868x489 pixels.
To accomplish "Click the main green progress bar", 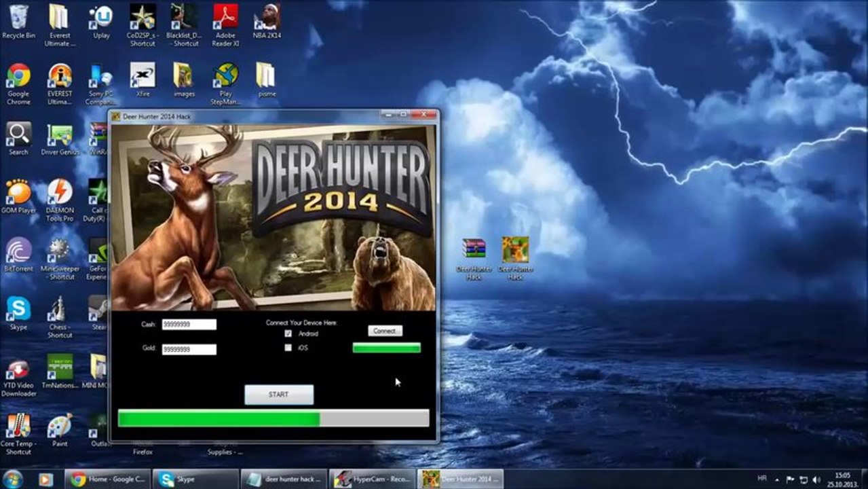I will [273, 418].
